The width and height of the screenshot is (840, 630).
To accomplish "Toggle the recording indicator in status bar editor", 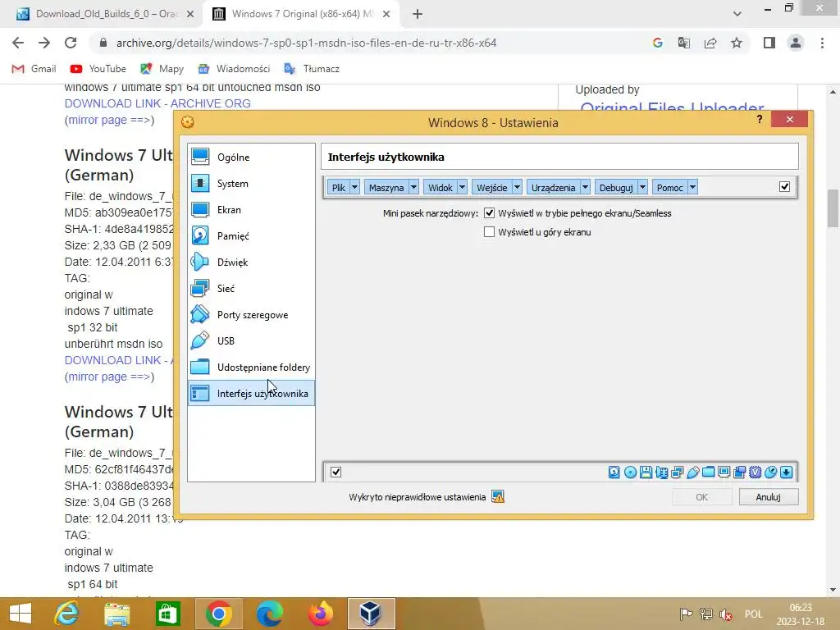I will coord(740,472).
